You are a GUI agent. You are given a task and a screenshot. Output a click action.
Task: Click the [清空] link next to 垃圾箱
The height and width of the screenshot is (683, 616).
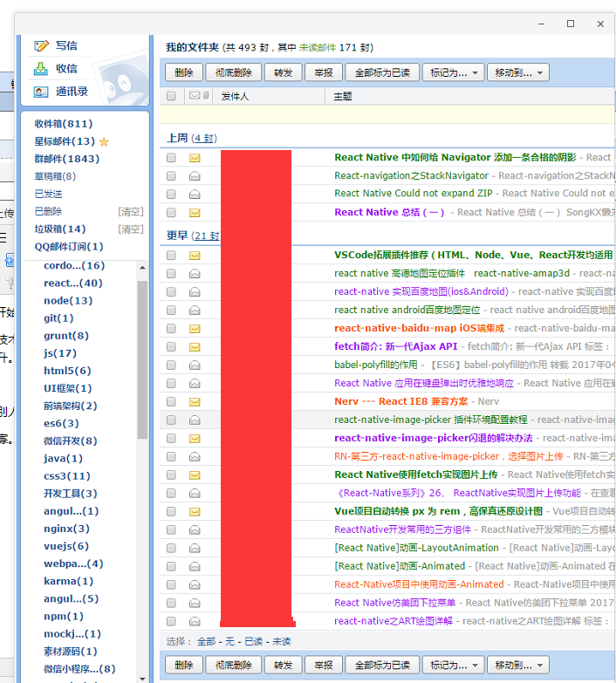coord(130,229)
